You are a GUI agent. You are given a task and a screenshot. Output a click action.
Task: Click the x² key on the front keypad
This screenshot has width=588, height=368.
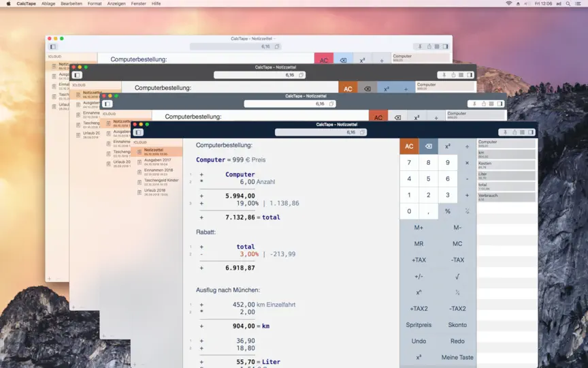tap(447, 147)
